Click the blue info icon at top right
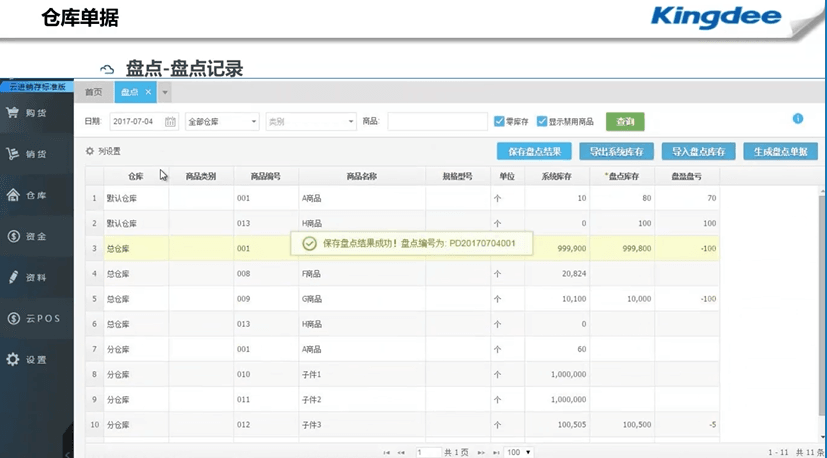The width and height of the screenshot is (827, 458). [797, 119]
